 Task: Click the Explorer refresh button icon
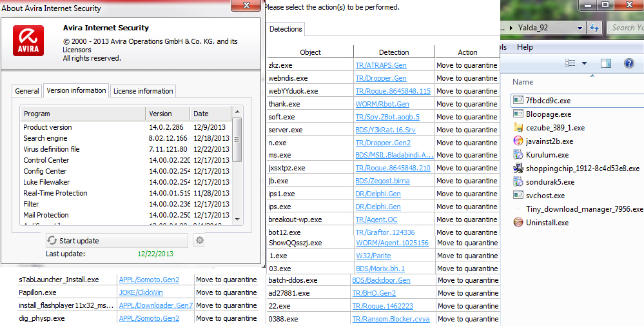point(594,28)
